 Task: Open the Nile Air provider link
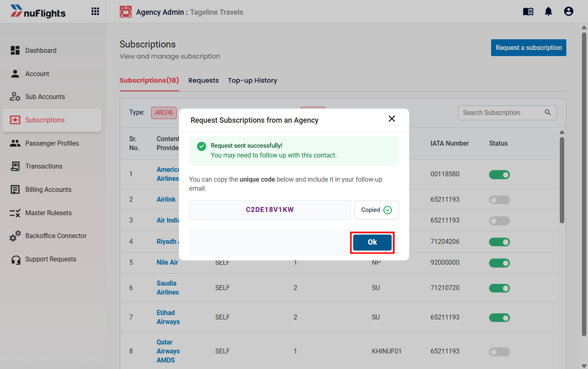point(167,262)
